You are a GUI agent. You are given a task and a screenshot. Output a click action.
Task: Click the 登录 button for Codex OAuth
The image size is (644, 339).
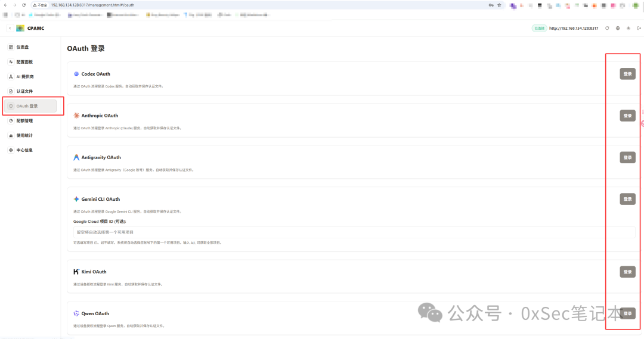tap(627, 74)
